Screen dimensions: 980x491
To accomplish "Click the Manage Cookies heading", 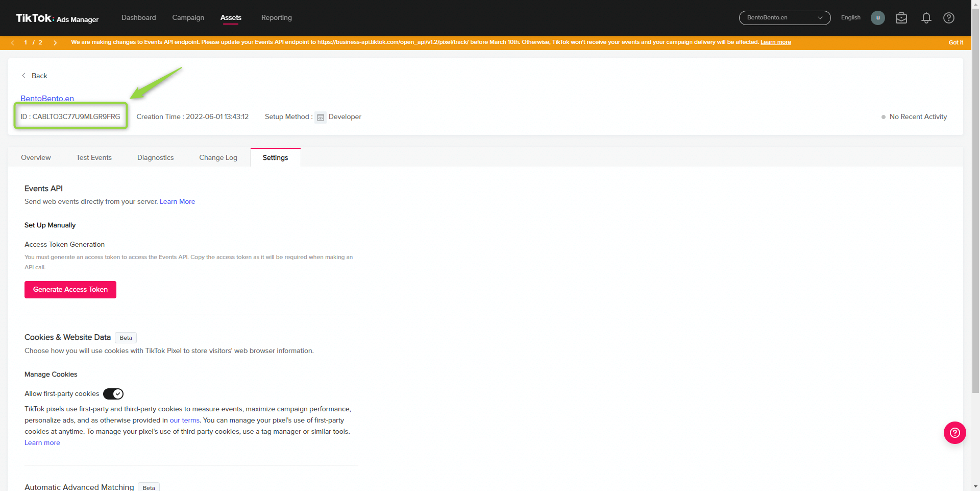I will (51, 374).
